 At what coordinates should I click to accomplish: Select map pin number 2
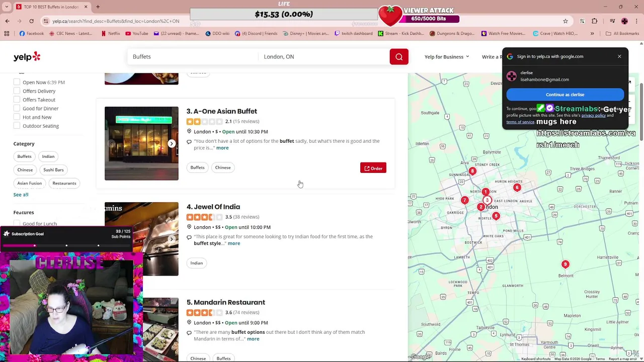(480, 207)
